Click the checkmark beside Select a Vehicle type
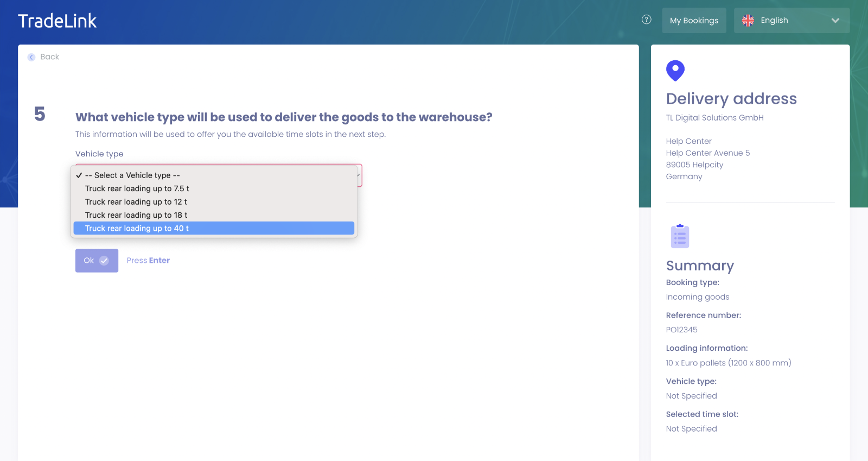This screenshot has height=461, width=868. pyautogui.click(x=79, y=175)
